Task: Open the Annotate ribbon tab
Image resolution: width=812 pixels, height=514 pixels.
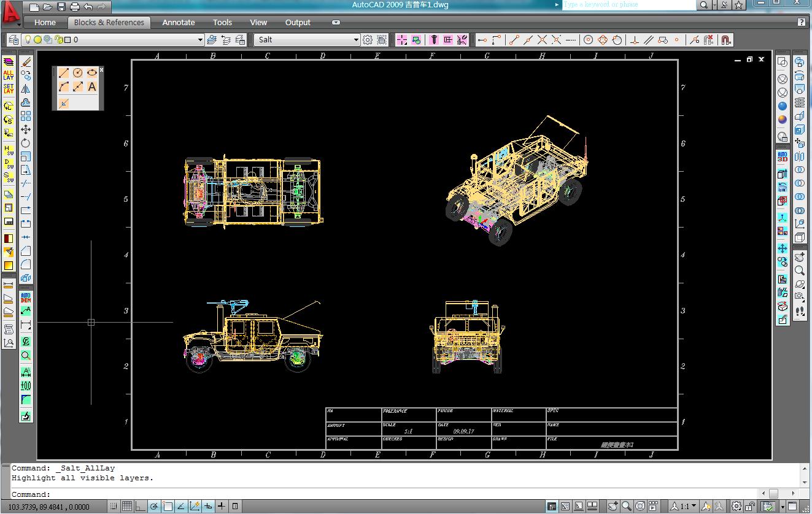Action: pos(179,23)
